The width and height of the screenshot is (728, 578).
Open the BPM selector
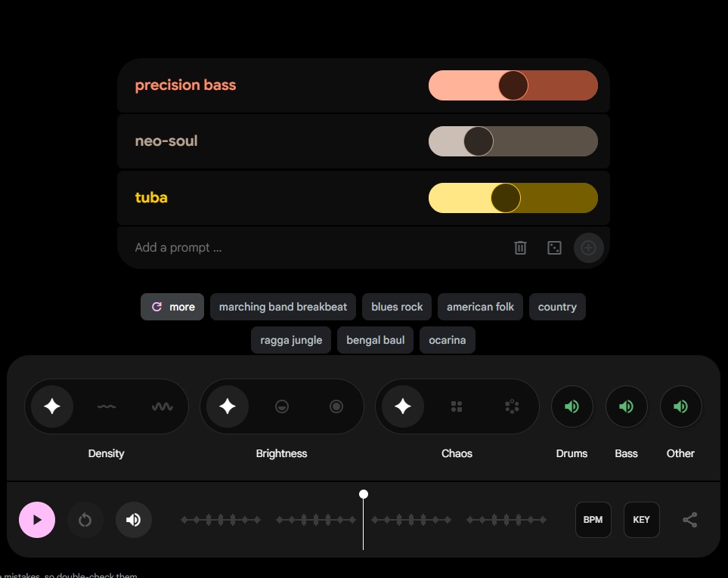click(593, 520)
